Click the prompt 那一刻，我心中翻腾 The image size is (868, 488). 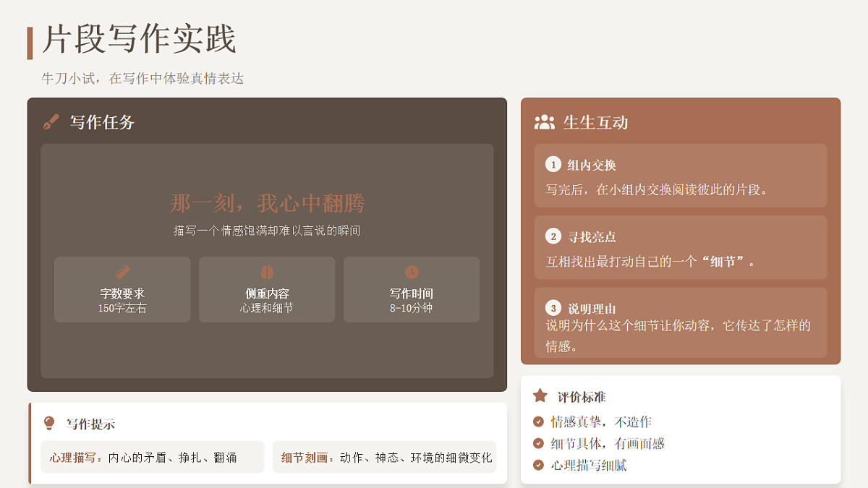tap(267, 203)
